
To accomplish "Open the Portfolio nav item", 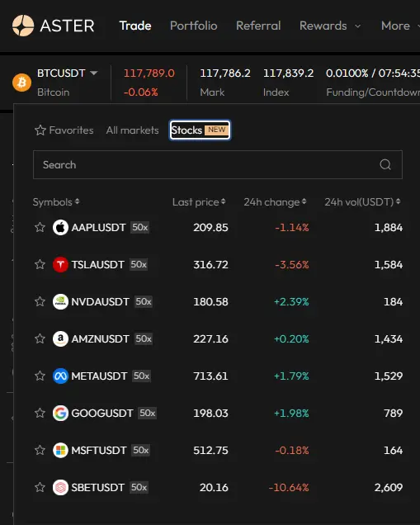I will pyautogui.click(x=193, y=26).
